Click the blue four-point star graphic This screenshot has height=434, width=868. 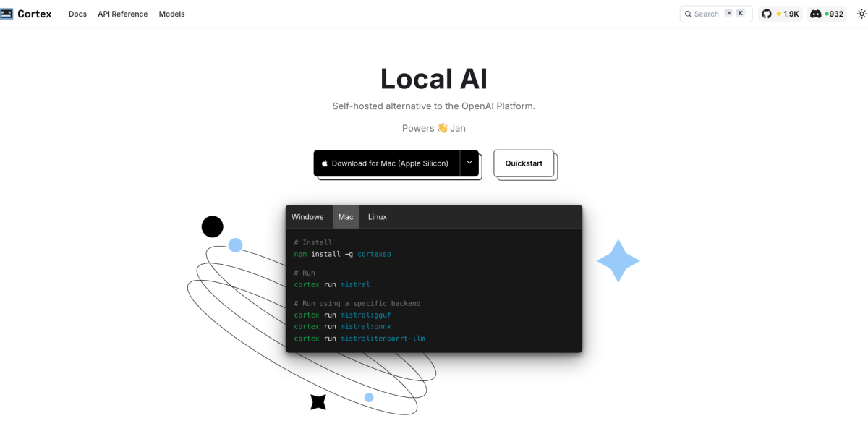pos(618,260)
